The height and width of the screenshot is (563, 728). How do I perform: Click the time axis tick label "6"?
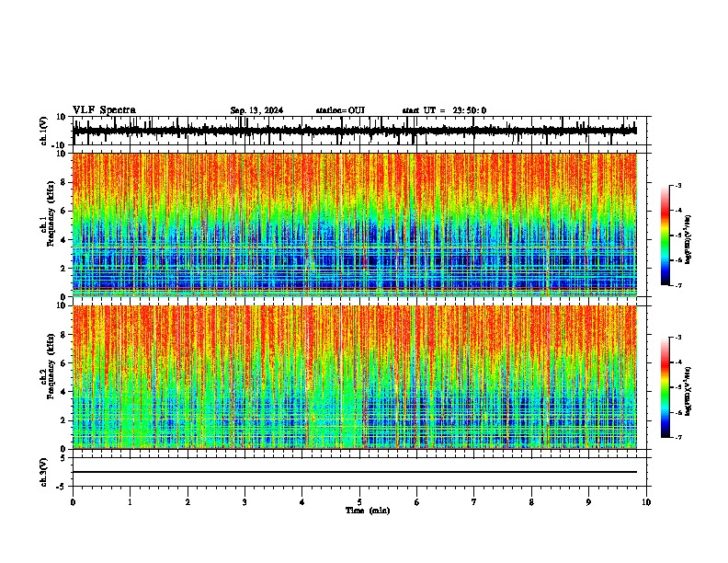coord(417,502)
